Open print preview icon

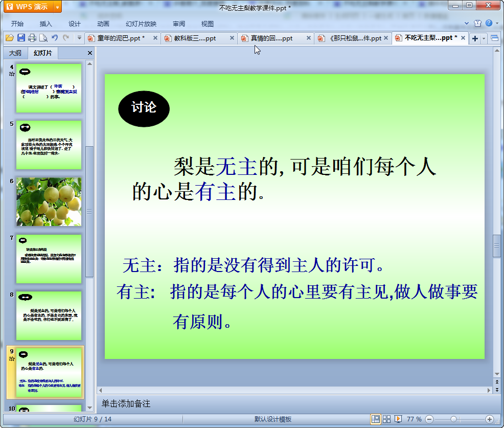[43, 38]
